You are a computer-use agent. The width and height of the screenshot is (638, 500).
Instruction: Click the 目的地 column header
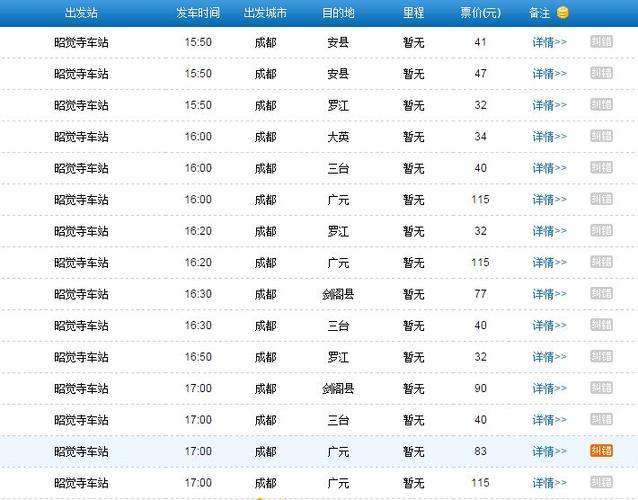(338, 13)
